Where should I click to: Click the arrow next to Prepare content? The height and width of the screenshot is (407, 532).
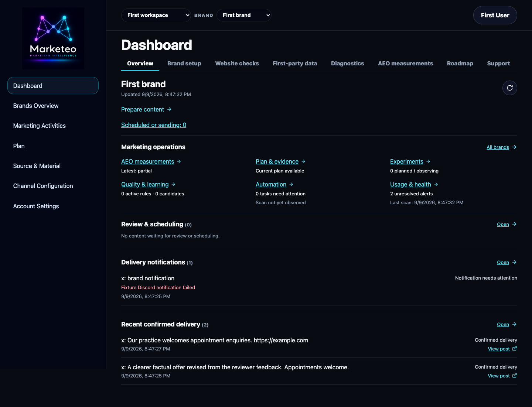[x=169, y=109]
